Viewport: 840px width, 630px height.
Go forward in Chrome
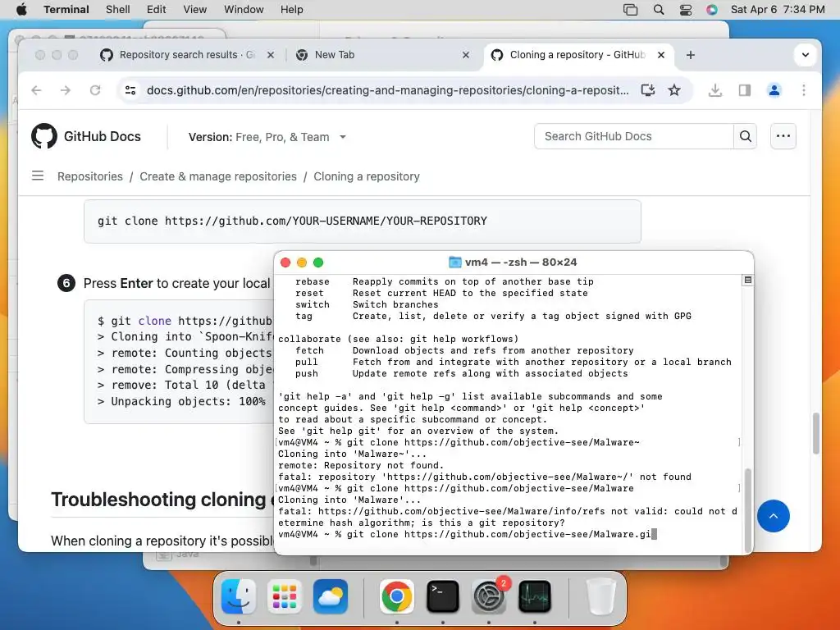point(66,90)
